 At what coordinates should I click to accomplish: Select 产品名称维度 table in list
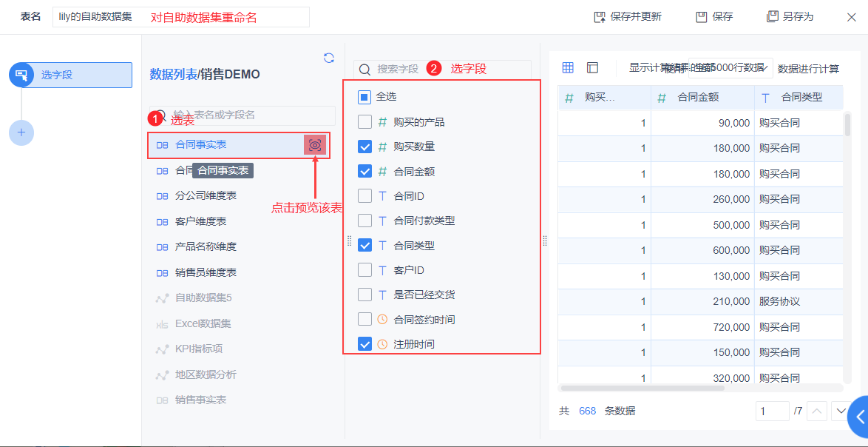pyautogui.click(x=206, y=246)
